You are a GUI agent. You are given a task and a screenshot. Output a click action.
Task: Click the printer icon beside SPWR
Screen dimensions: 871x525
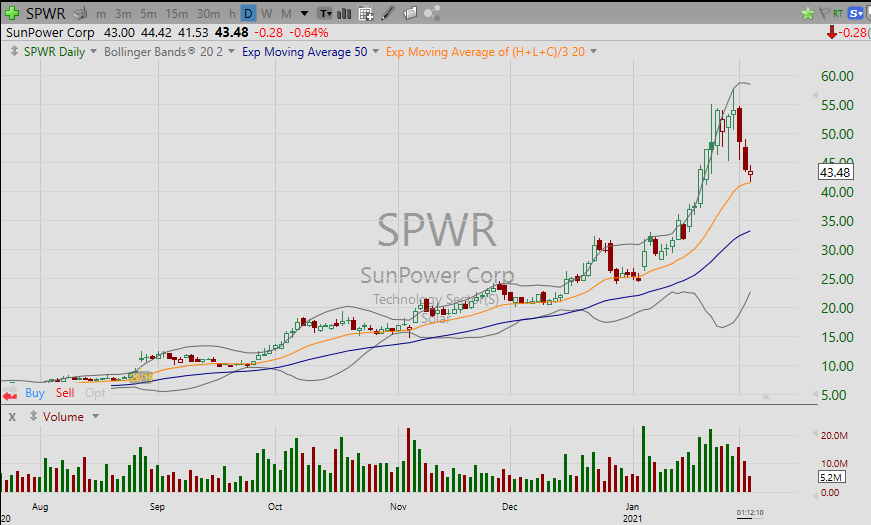[x=81, y=13]
